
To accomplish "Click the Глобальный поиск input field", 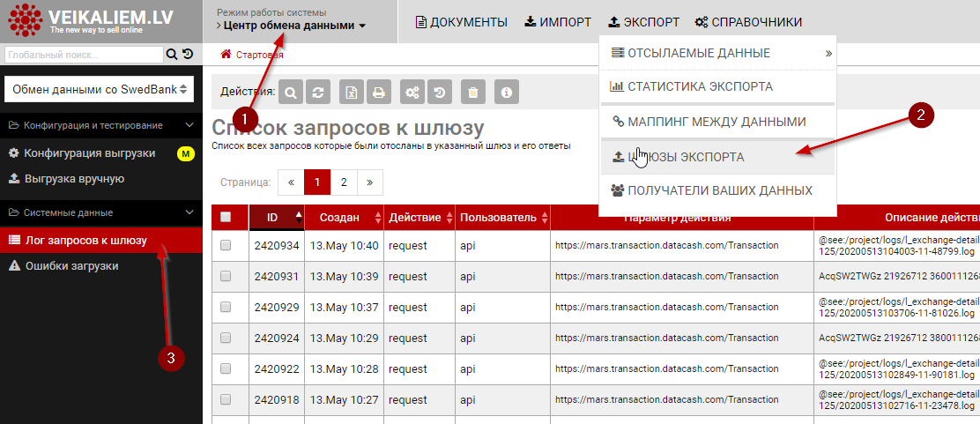I will [x=84, y=55].
